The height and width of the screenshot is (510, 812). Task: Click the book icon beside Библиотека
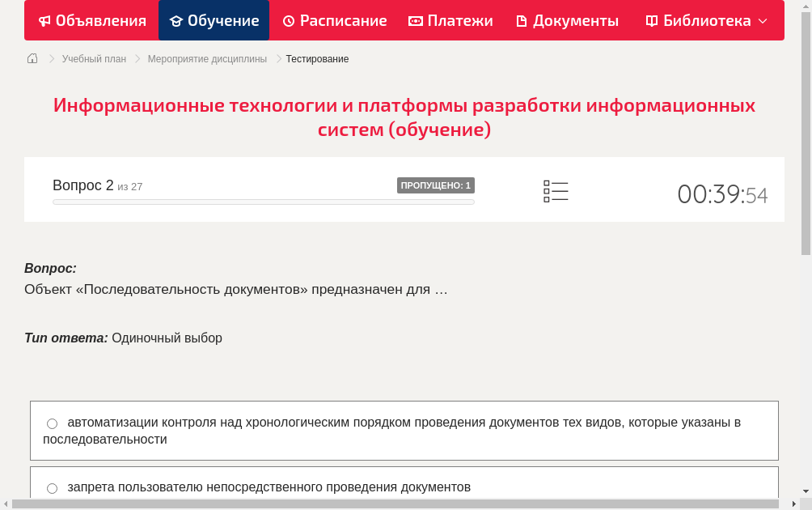click(651, 20)
